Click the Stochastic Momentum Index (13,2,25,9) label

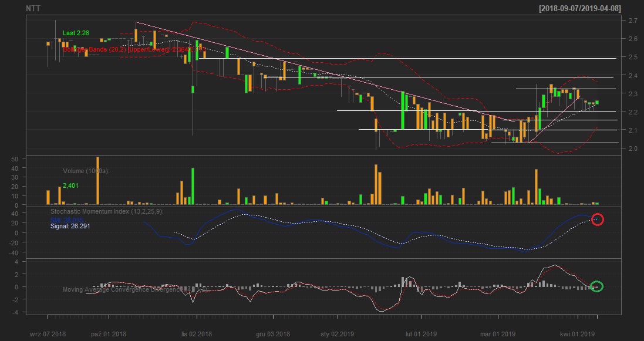[107, 211]
